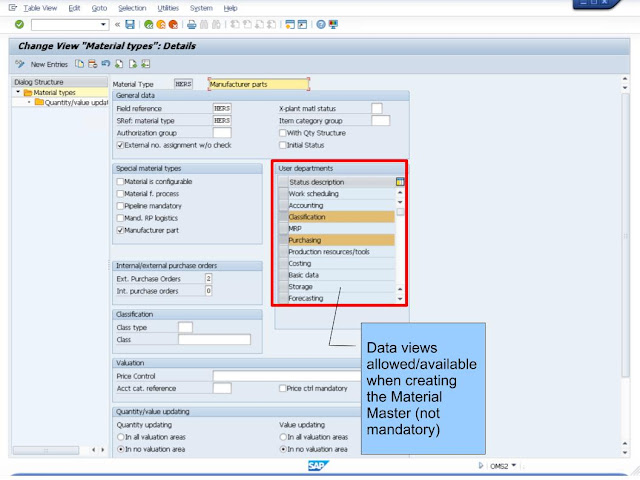Click the Save disk icon
Image resolution: width=640 pixels, height=480 pixels.
[130, 24]
